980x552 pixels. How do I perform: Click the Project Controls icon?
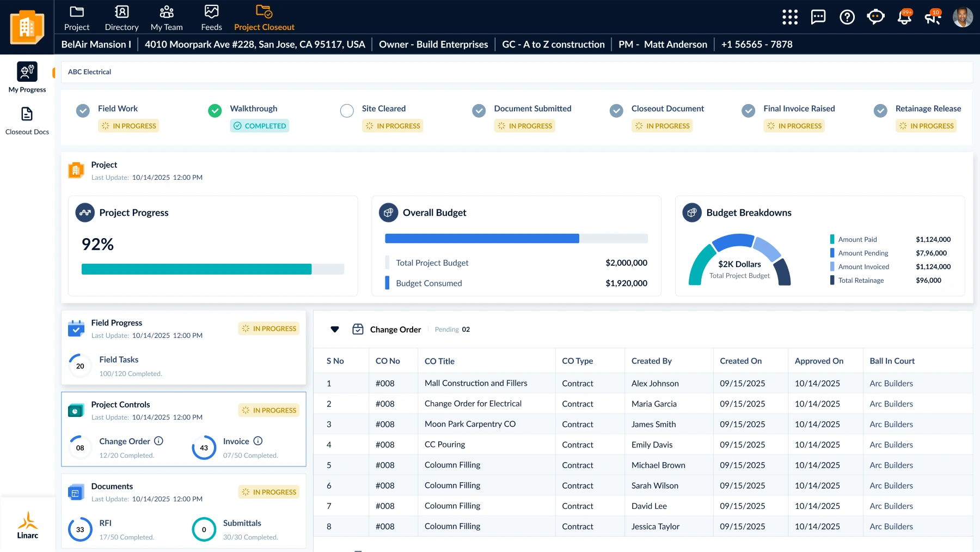pos(76,410)
